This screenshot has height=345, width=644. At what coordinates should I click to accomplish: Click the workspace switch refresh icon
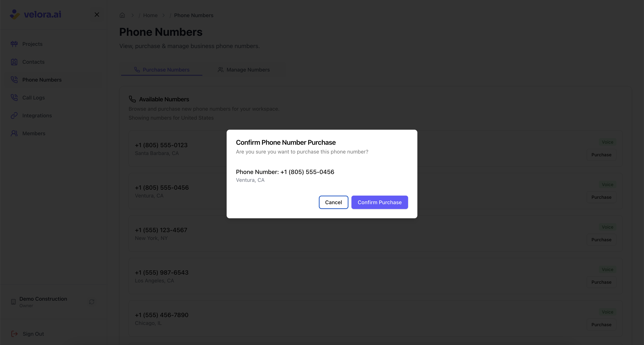(92, 302)
